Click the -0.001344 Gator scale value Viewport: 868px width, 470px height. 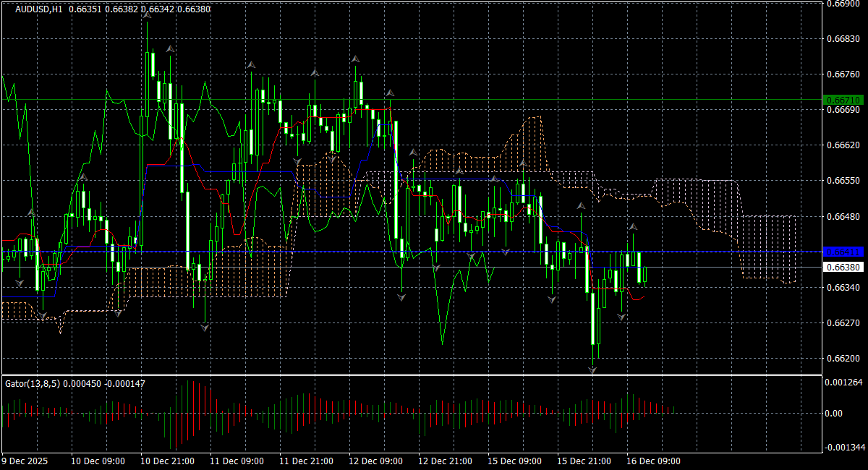point(845,448)
